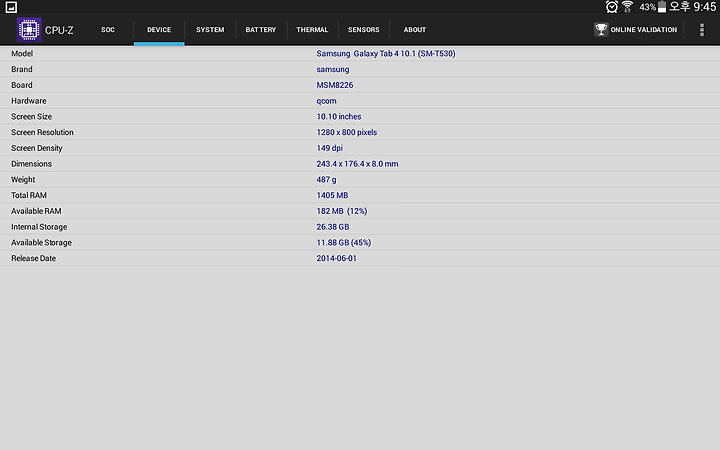
Task: Tap the 1405 MB value
Action: pos(332,195)
